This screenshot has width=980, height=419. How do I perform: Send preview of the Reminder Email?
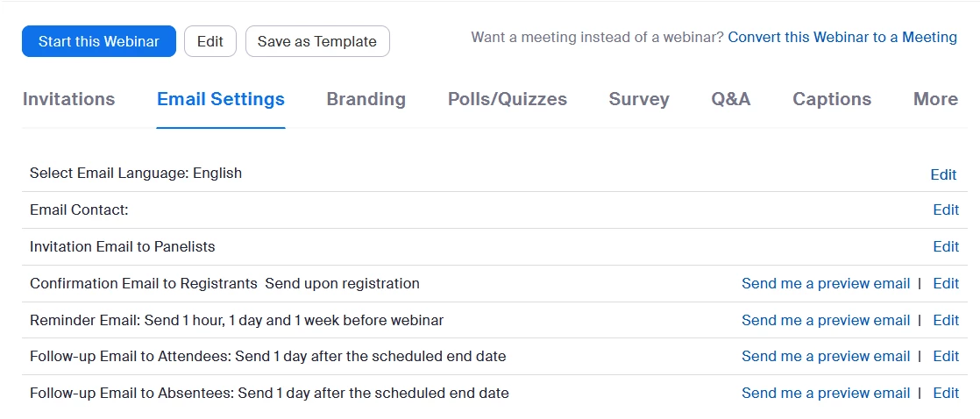point(826,320)
